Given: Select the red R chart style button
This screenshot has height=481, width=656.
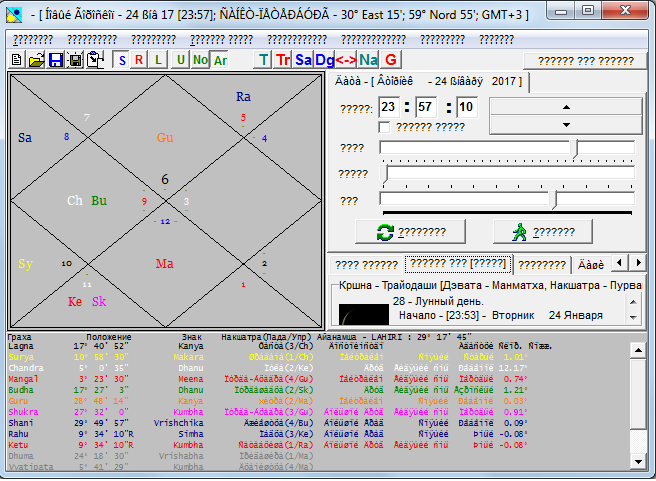Looking at the screenshot, I should 139,60.
